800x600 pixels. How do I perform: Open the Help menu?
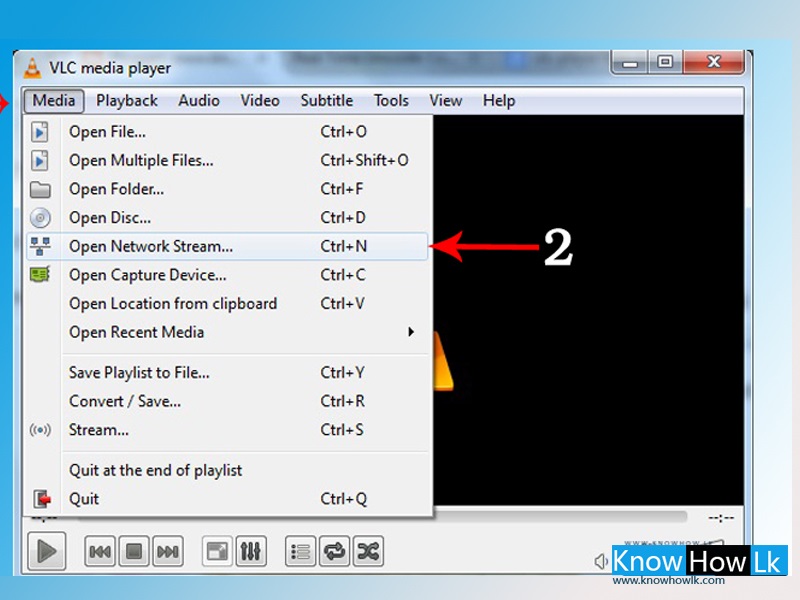498,101
